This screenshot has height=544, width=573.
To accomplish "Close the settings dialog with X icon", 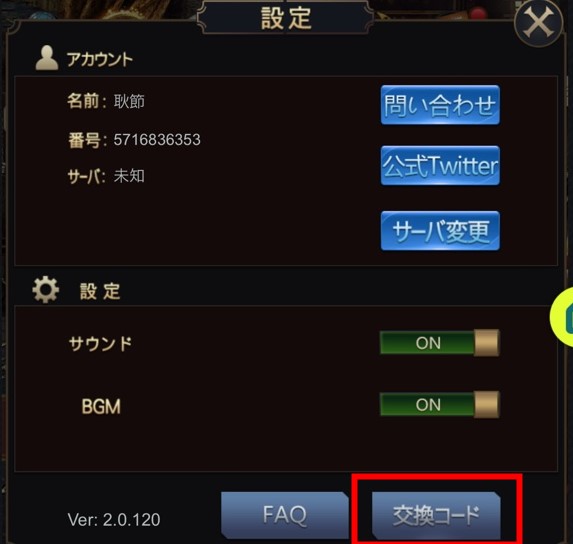I will (x=539, y=23).
